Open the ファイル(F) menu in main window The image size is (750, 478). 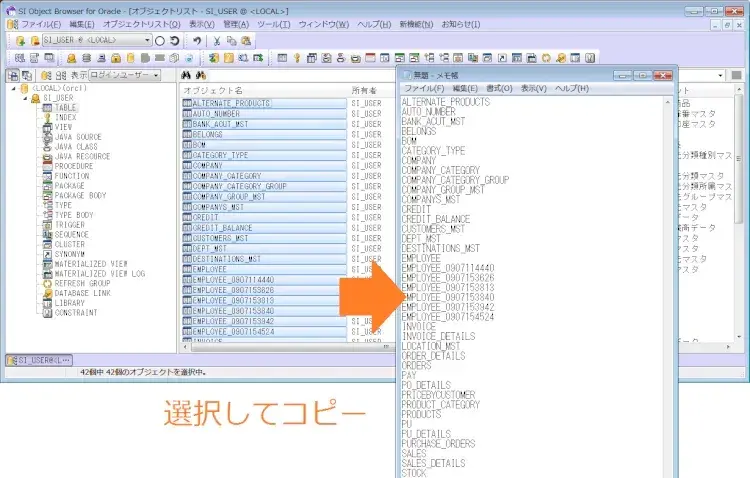click(41, 24)
